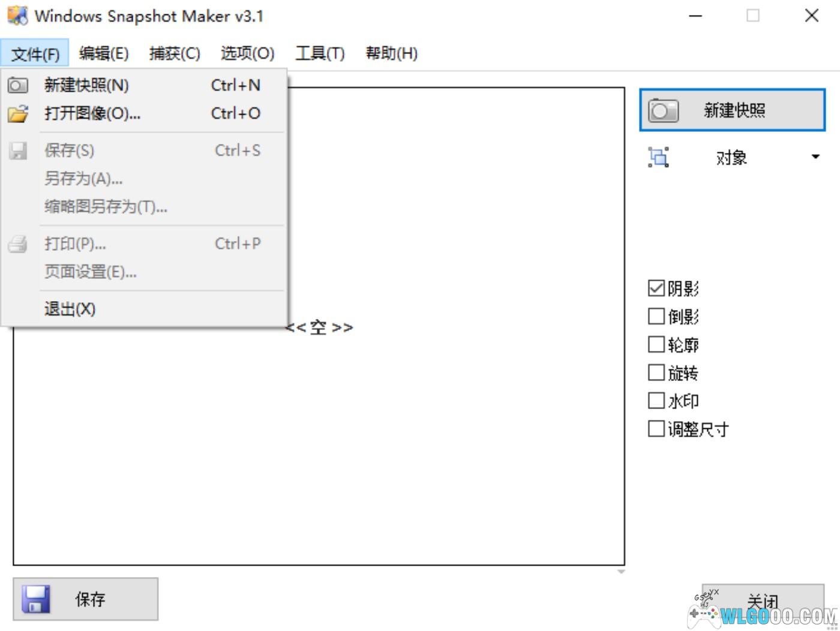Click the floppy disk icon beside 保存(S) menu entry
The width and height of the screenshot is (840, 631).
click(18, 151)
